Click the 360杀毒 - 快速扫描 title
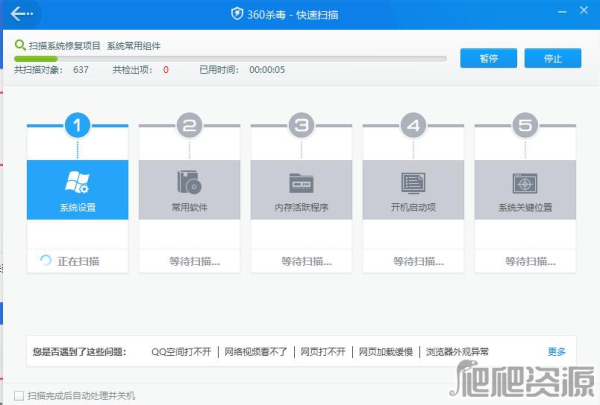Screen dimensions: 600x405 point(293,15)
